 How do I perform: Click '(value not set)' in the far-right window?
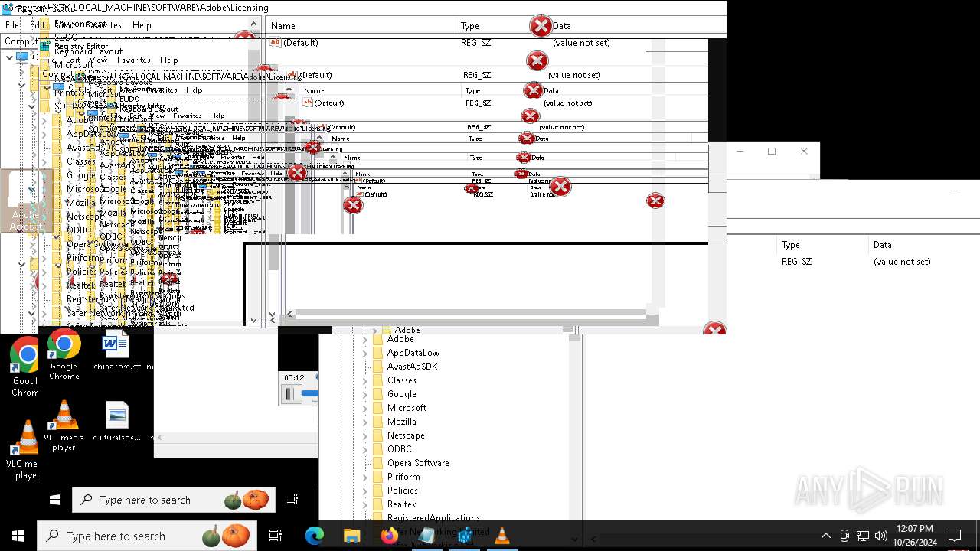[x=902, y=262]
